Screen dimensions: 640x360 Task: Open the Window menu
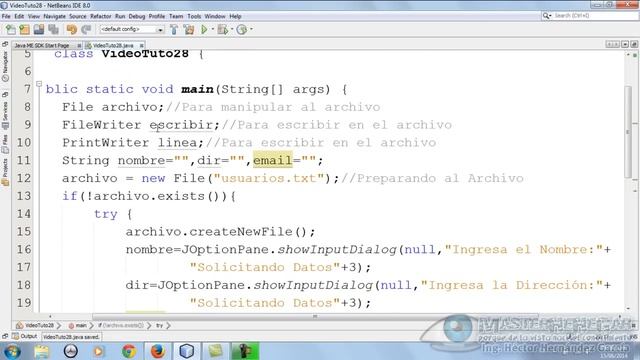pyautogui.click(x=215, y=16)
